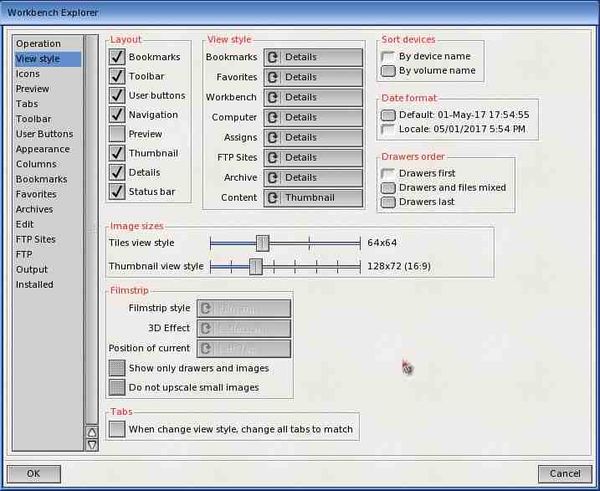Screen dimensions: 600x491
Task: Open the Computer view style chooser
Action: 313,117
